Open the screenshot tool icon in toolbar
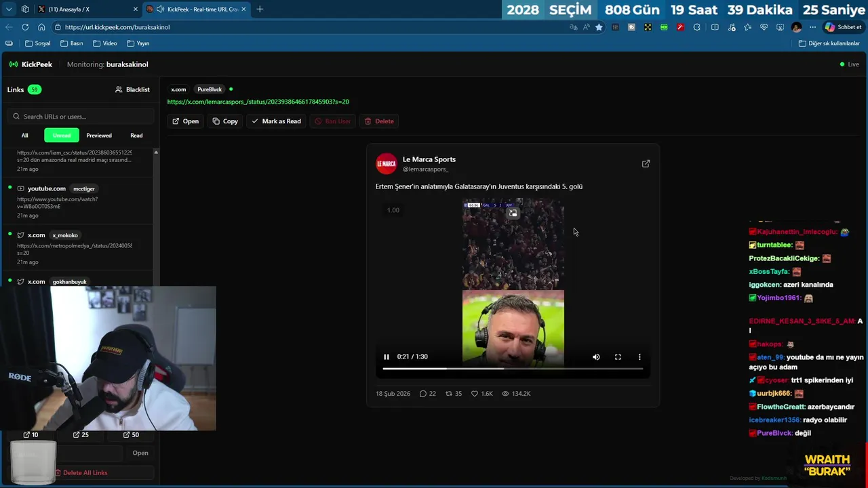Screen dimensions: 868x488 780,27
